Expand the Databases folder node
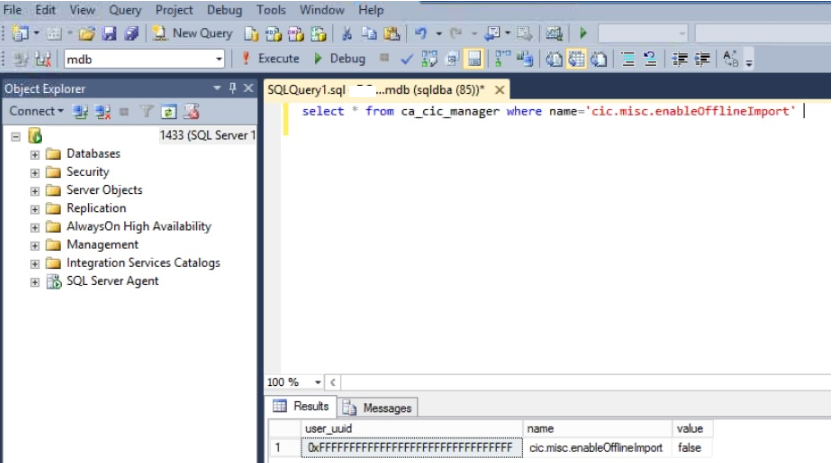835x463 pixels. coord(35,154)
